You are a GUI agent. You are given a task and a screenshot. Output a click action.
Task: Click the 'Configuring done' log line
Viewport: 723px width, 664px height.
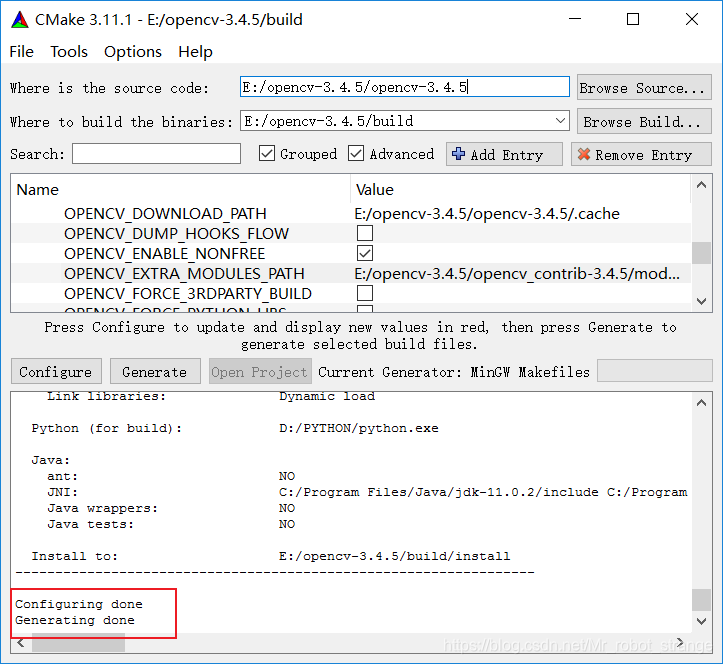[x=79, y=604]
